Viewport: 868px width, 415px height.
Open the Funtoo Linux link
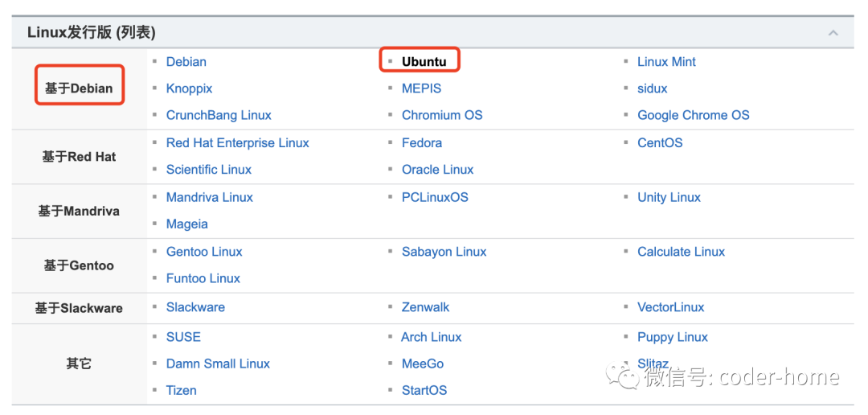[203, 278]
